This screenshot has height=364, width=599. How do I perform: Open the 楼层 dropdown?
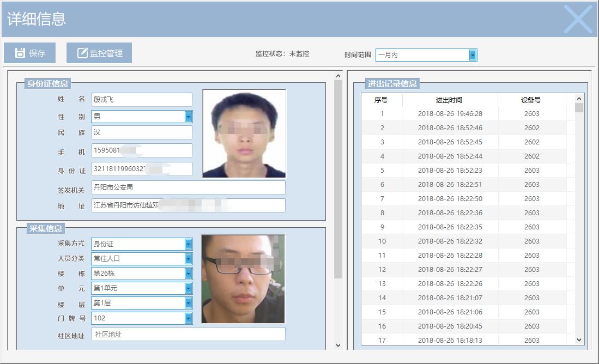[x=188, y=303]
